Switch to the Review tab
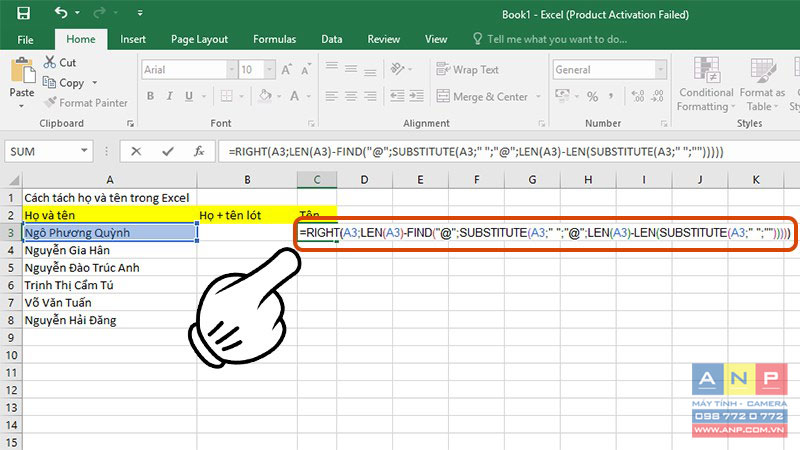800x450 pixels. [384, 39]
